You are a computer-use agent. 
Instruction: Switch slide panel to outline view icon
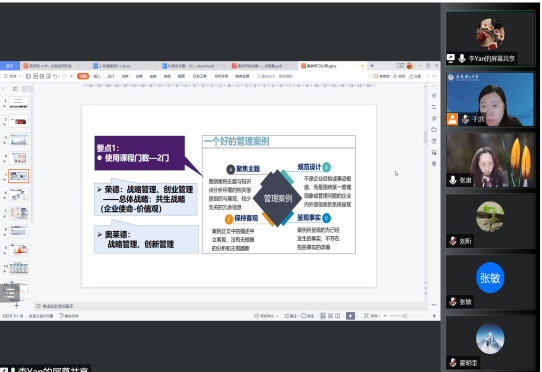point(15,89)
